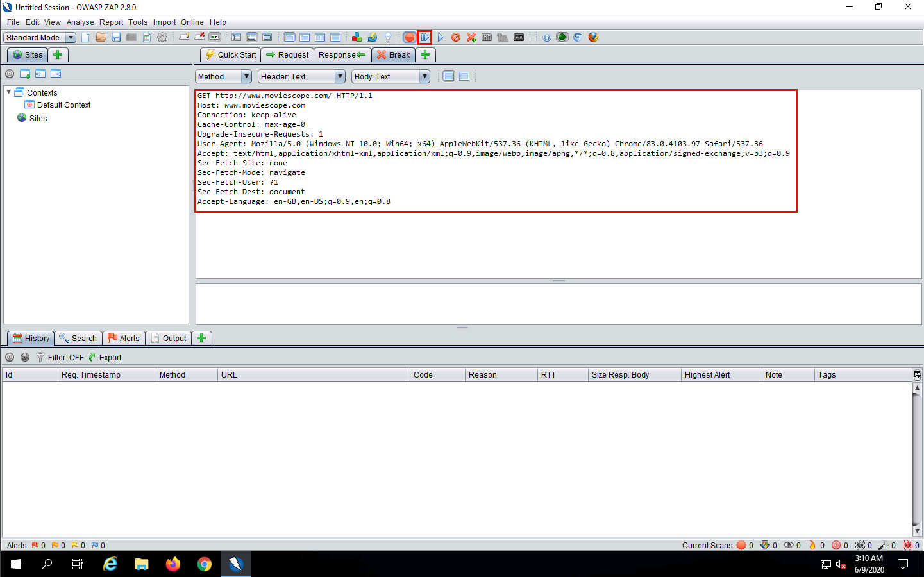Check for updates lightning globe icon
924x577 pixels.
373,37
